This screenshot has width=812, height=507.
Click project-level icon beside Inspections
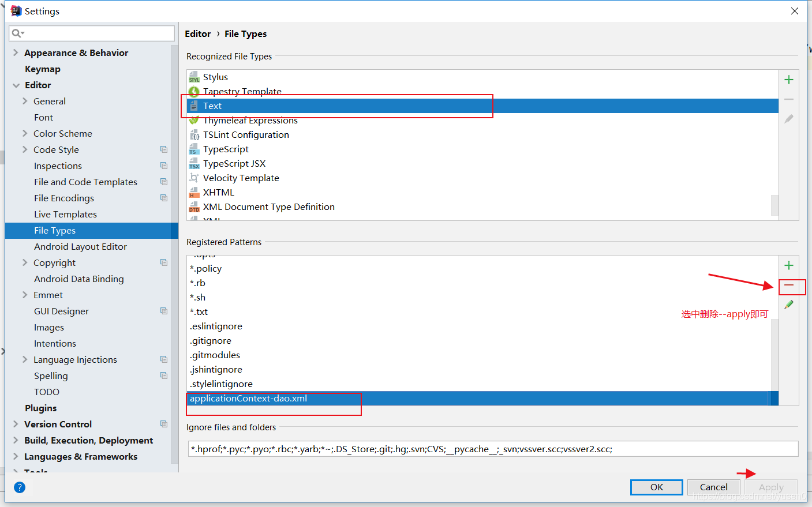point(164,166)
